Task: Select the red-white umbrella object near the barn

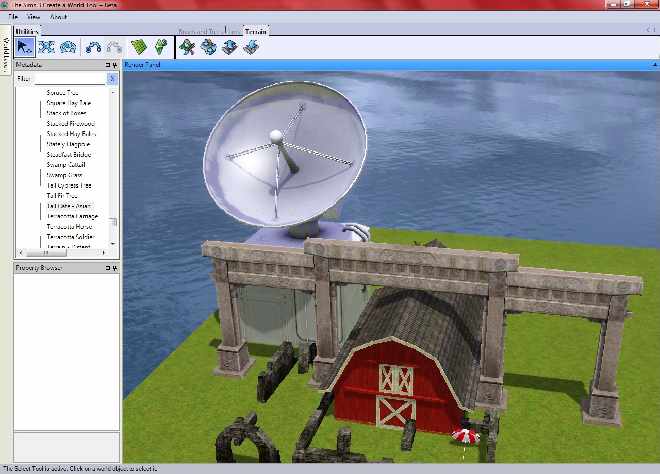Action: point(466,437)
